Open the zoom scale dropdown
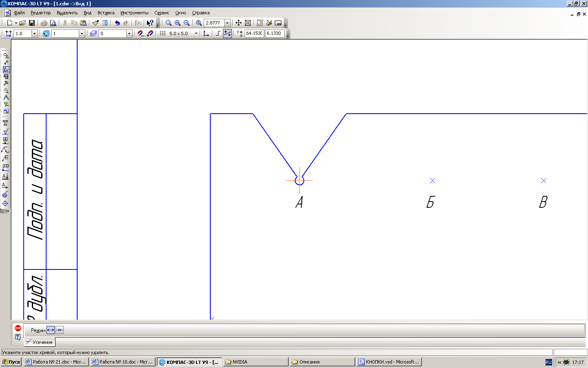The image size is (588, 368). (227, 23)
